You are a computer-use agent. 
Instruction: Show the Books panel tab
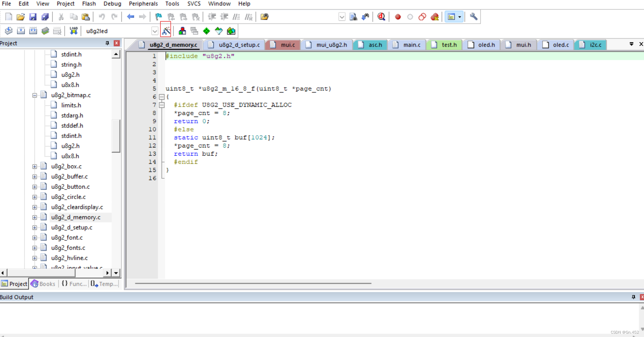pos(43,284)
